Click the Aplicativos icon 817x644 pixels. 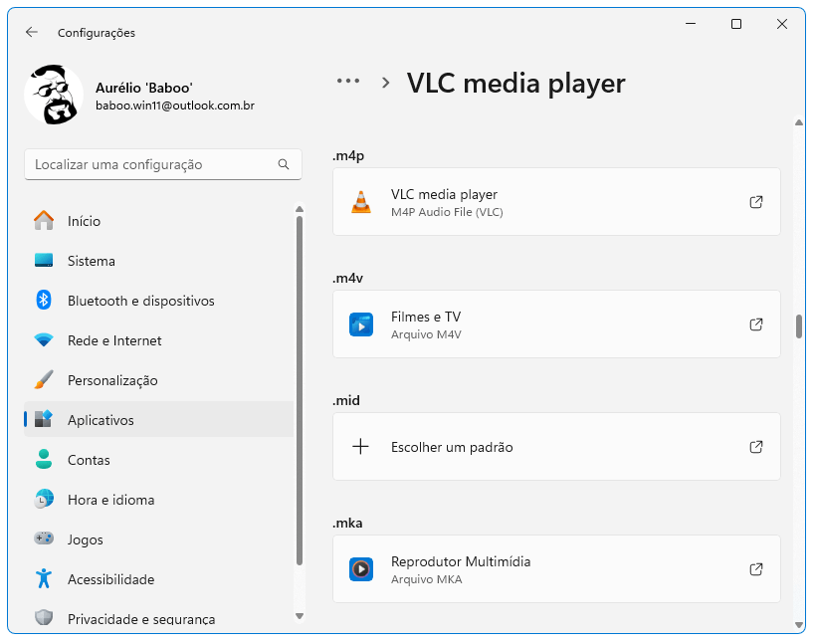(x=44, y=419)
